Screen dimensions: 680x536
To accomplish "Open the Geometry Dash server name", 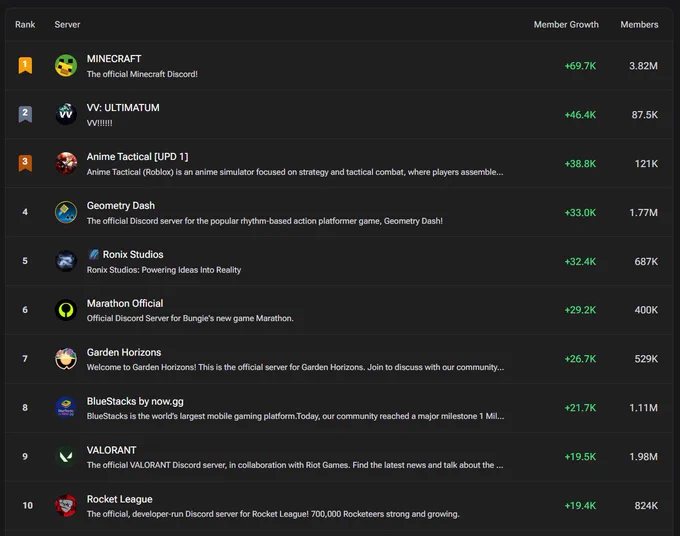I will pos(121,206).
